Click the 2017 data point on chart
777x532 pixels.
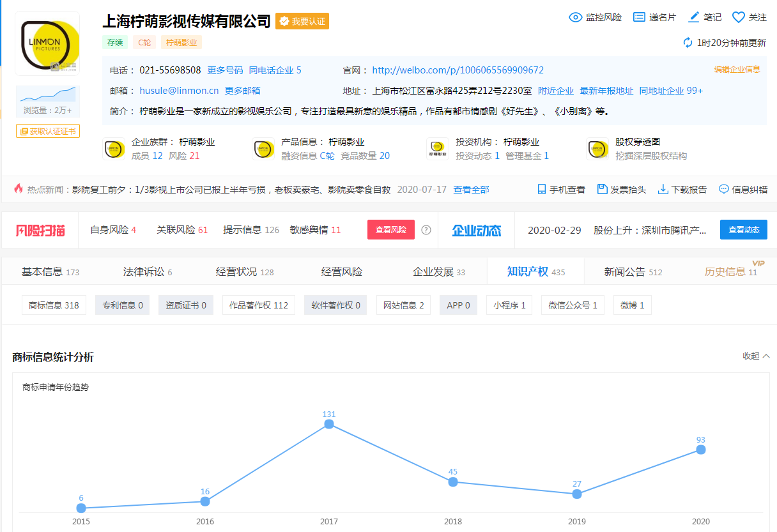(x=329, y=424)
